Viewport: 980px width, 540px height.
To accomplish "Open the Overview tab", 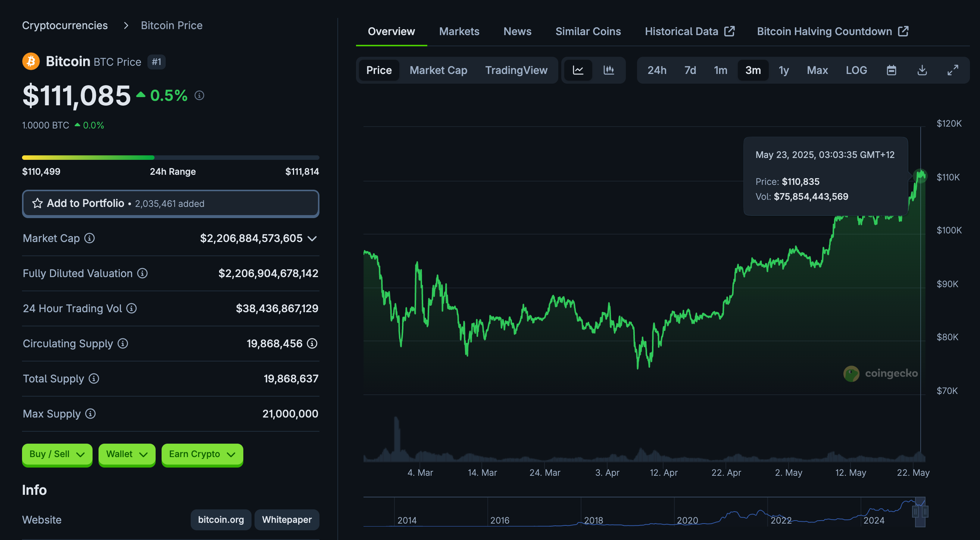I will coord(391,32).
